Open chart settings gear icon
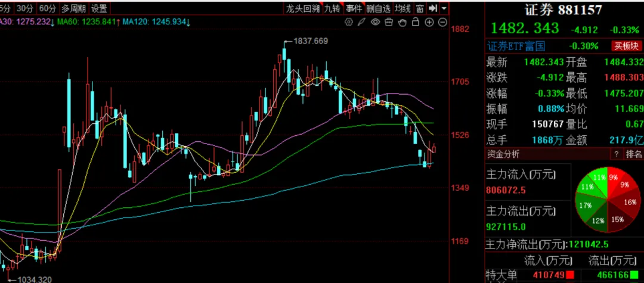The width and height of the screenshot is (644, 283). pos(349,21)
